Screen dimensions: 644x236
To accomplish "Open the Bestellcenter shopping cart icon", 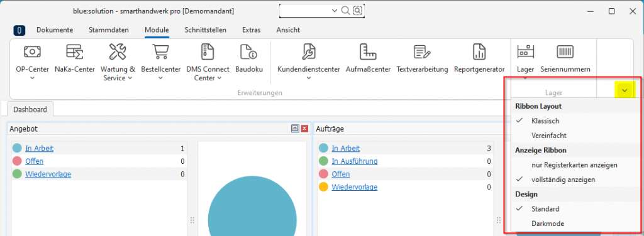I will pyautogui.click(x=160, y=51).
